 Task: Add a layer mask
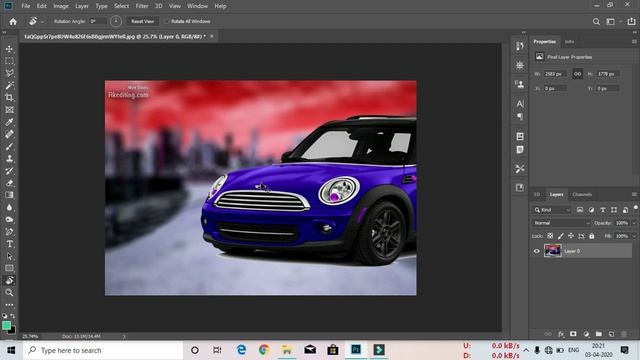[573, 334]
